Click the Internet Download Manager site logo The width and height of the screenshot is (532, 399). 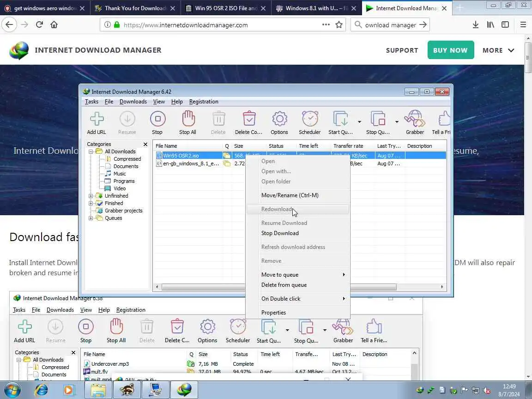pyautogui.click(x=19, y=50)
